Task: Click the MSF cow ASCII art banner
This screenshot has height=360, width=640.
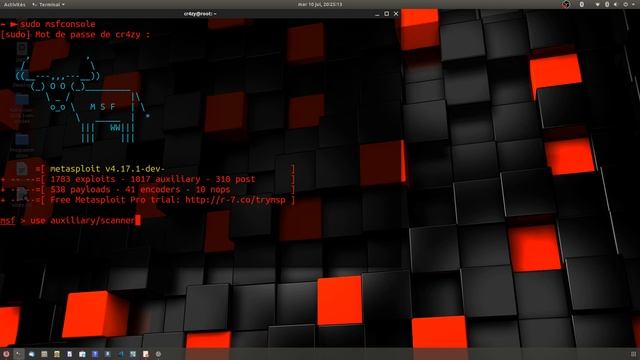Action: (x=84, y=100)
